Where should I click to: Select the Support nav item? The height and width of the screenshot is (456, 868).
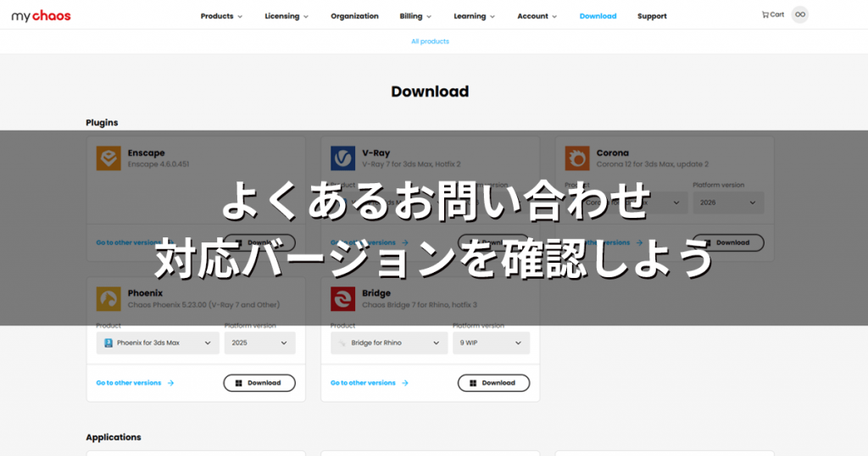pyautogui.click(x=652, y=16)
